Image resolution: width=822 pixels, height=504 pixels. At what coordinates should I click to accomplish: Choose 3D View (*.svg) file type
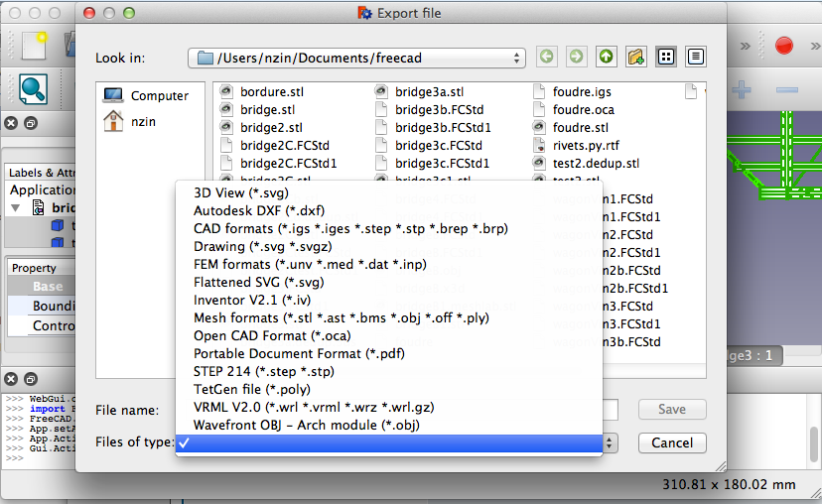[389, 192]
